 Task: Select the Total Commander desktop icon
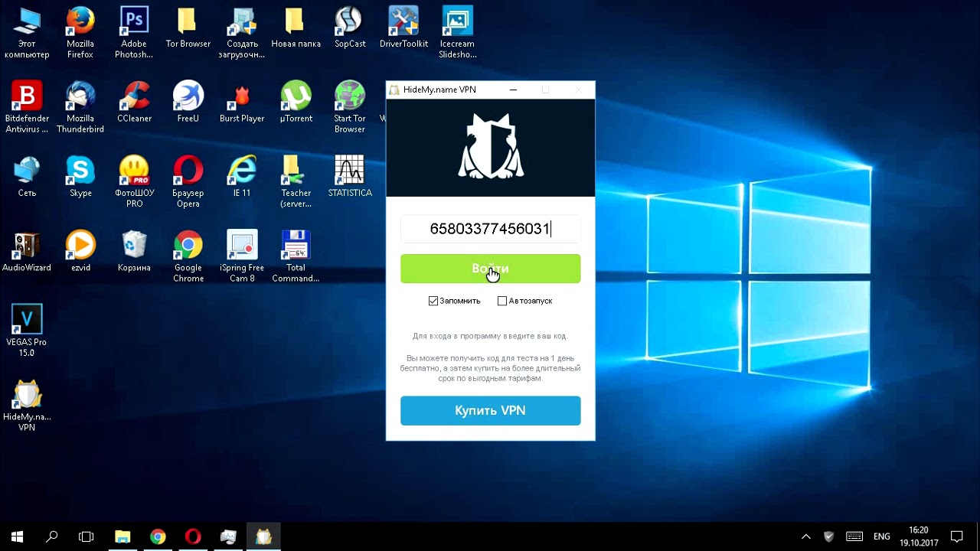[x=296, y=256]
